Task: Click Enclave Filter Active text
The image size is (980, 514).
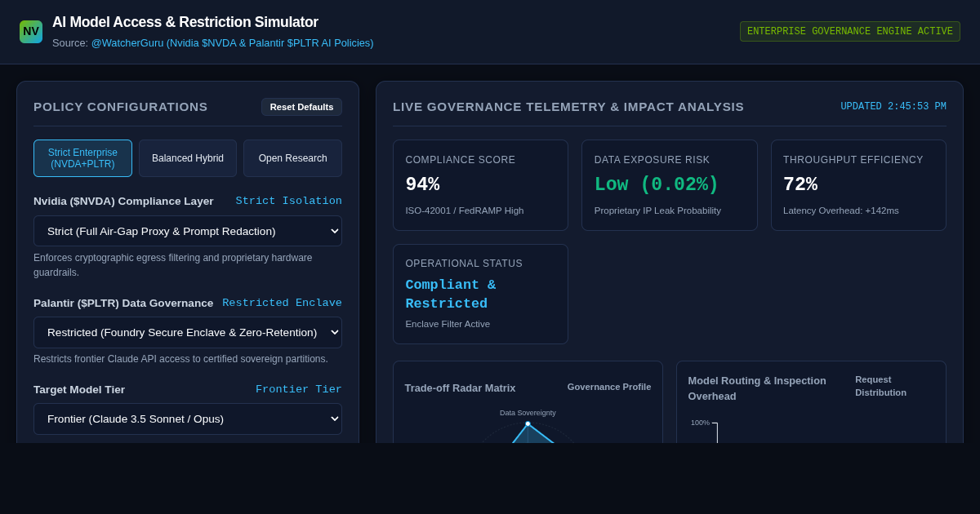Action: click(448, 324)
